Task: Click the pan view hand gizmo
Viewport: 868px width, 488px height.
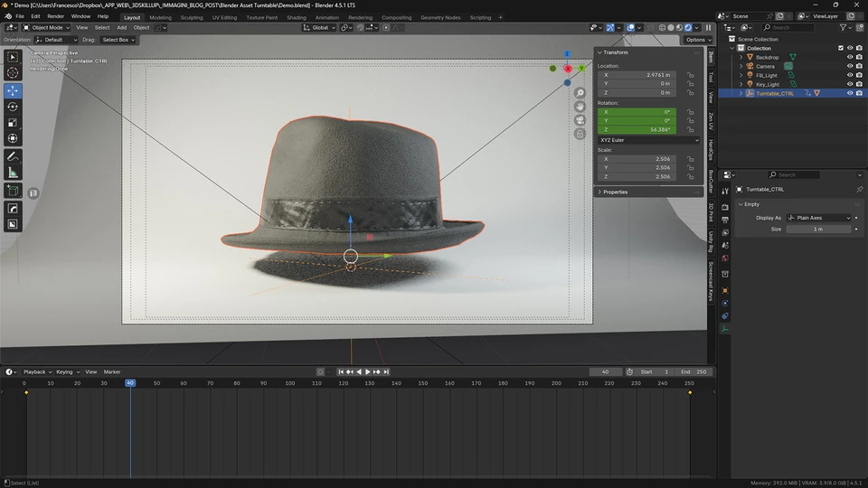Action: (x=580, y=107)
